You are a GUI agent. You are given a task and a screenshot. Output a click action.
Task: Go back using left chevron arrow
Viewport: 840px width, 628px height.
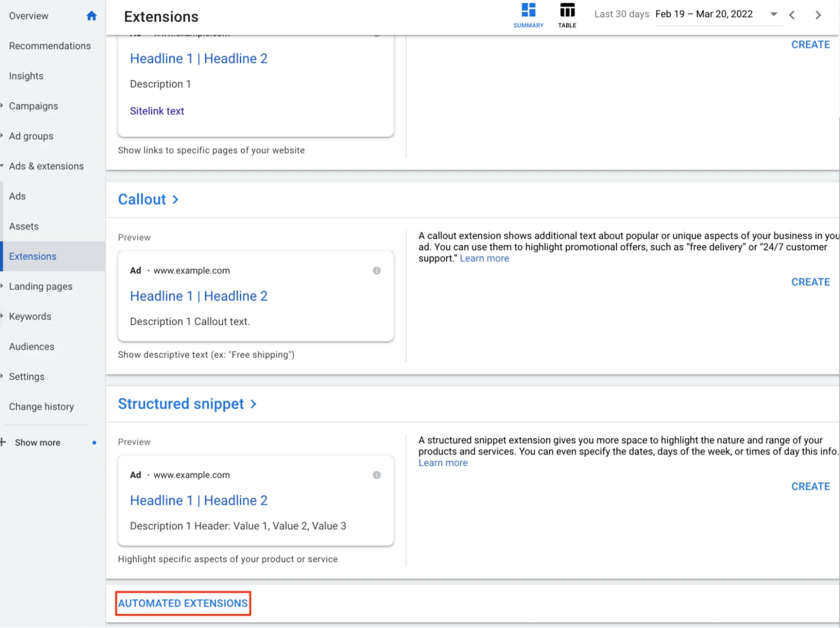(x=792, y=15)
